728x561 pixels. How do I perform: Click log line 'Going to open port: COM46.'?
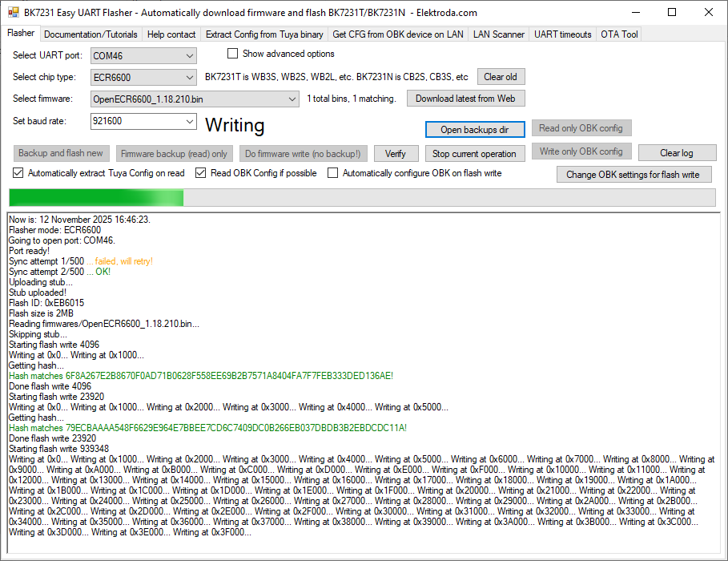coord(62,240)
